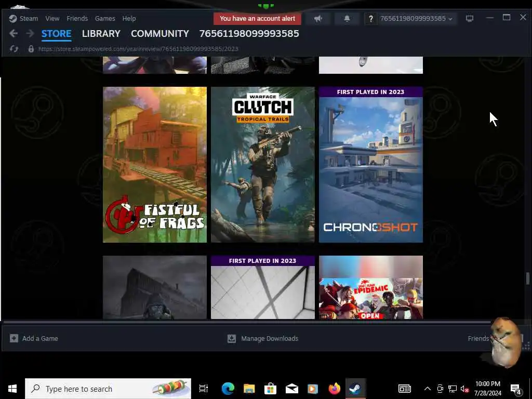
Task: Launch Microsoft Edge from taskbar
Action: click(x=228, y=389)
